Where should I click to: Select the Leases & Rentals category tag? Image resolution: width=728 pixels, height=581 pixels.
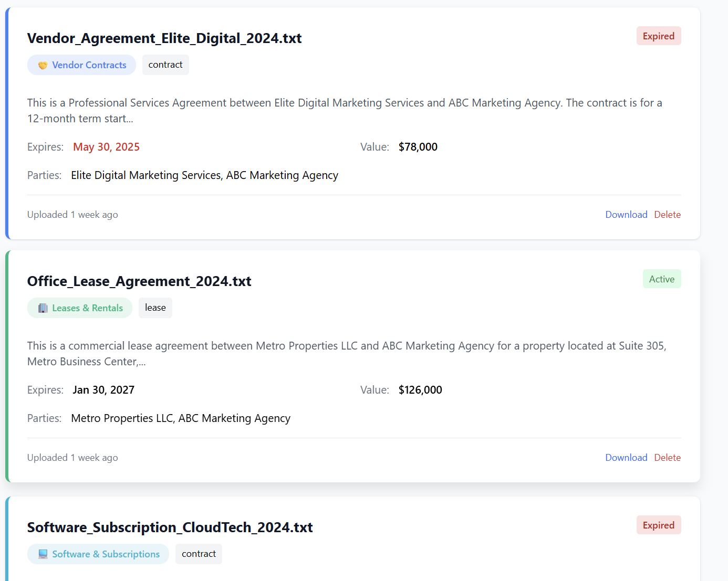(x=80, y=308)
